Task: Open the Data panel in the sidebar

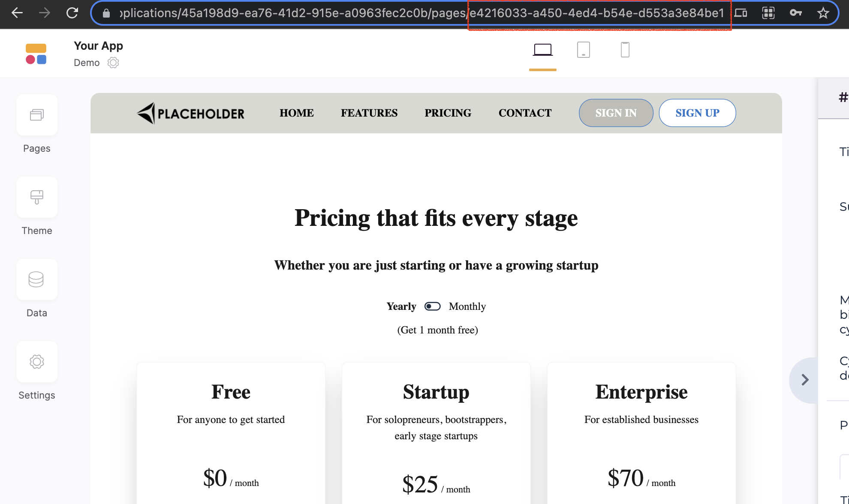Action: point(37,279)
